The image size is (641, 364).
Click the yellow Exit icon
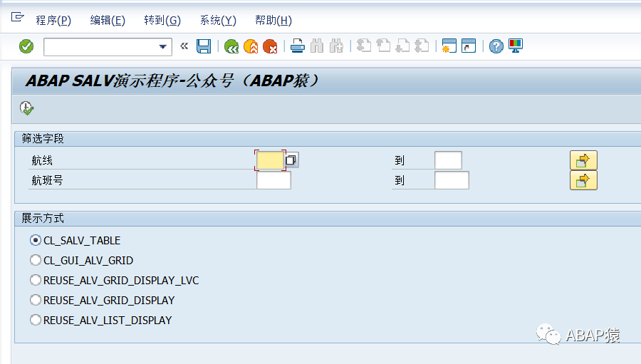tap(251, 46)
